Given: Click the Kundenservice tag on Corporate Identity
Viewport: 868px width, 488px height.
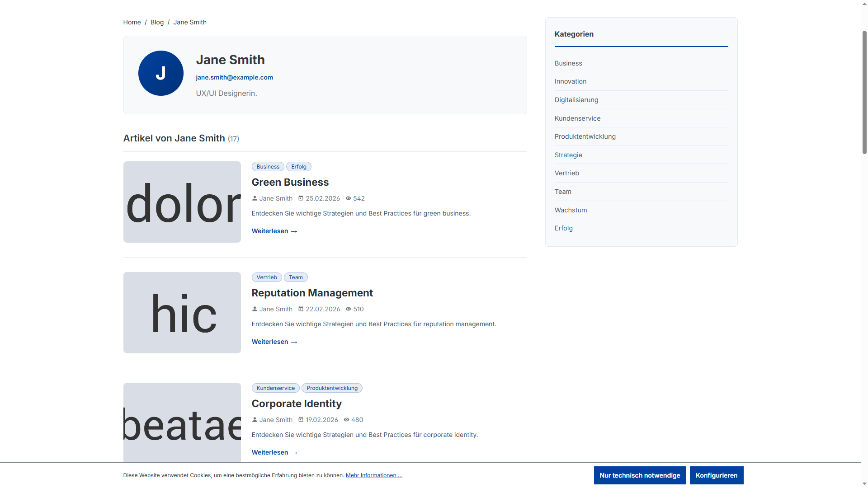Looking at the screenshot, I should [276, 388].
